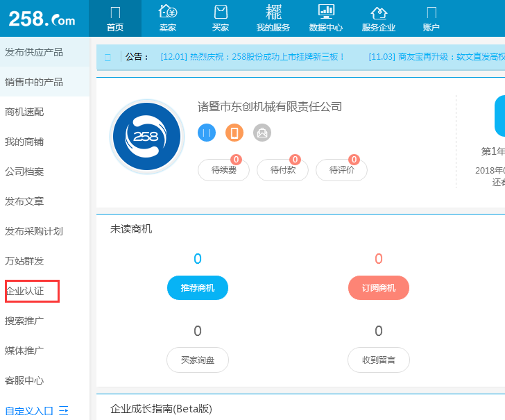
Task: Click the 待评价 button
Action: click(x=341, y=170)
